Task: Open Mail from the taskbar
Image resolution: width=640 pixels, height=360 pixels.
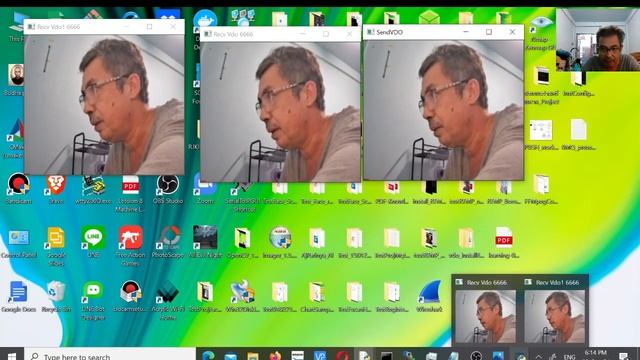Action: click(x=231, y=356)
